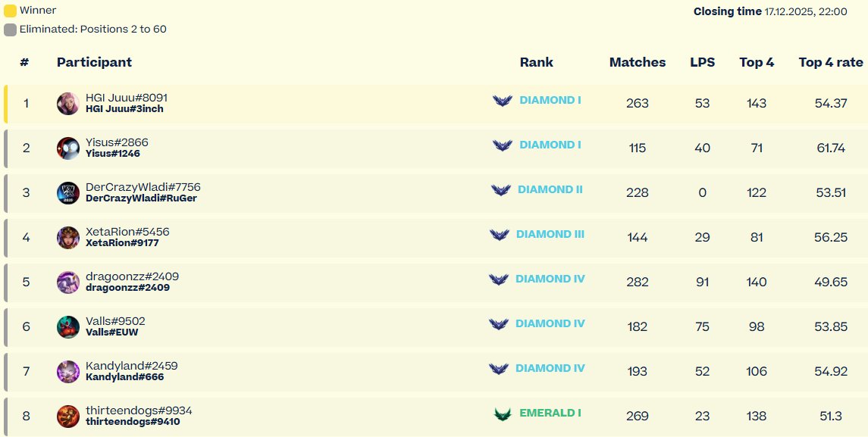Click the Emerald emblem in thirteendogs's row

(503, 414)
